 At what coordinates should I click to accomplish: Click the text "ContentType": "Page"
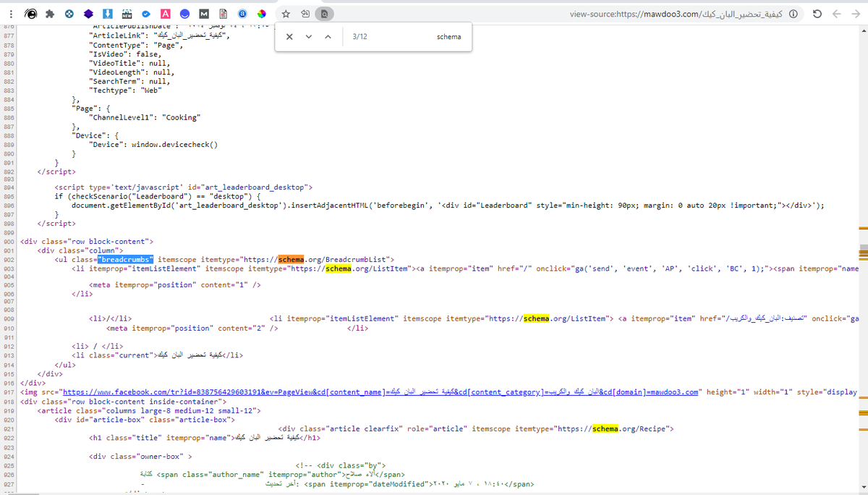[135, 45]
